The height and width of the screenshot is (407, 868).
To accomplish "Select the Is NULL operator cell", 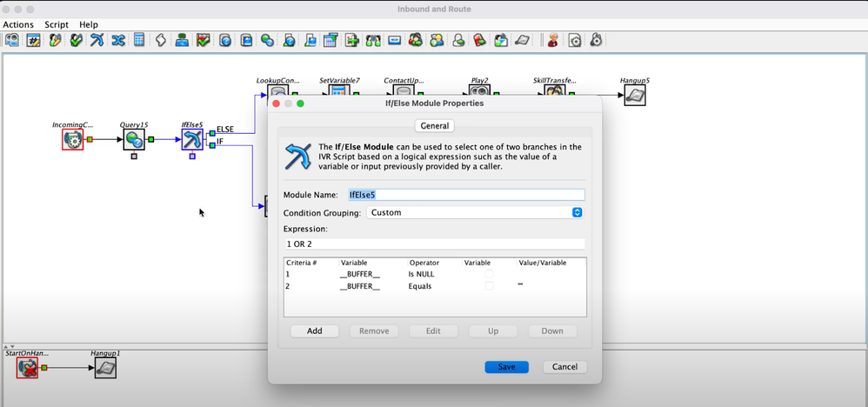I will 421,274.
